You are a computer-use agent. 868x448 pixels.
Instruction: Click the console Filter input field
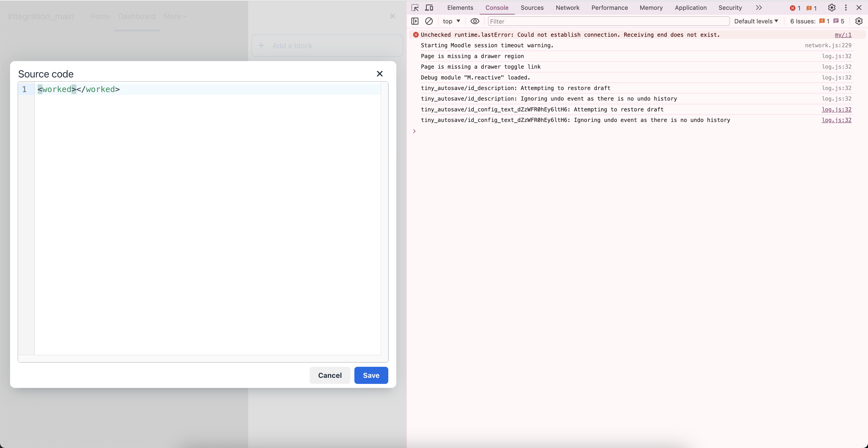click(x=609, y=21)
